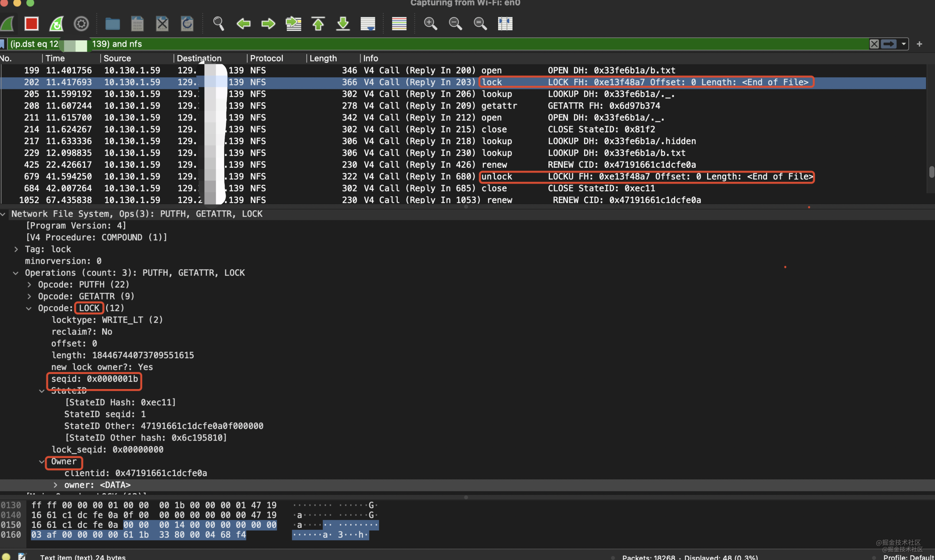Expand the Tag: lock node
This screenshot has height=560, width=935.
16,249
